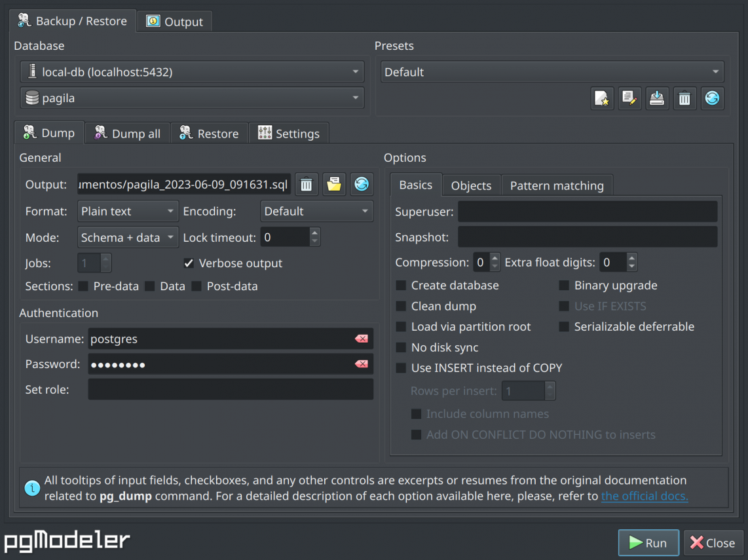Click the delete preset trash icon

click(x=684, y=98)
